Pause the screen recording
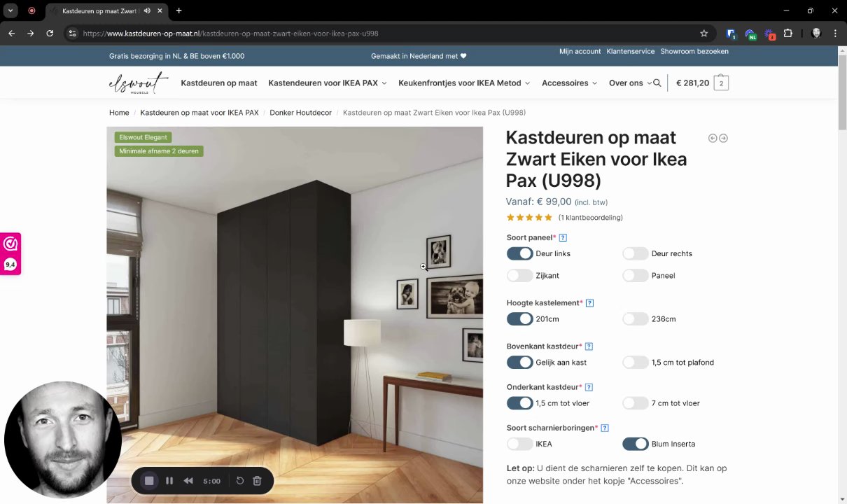847x504 pixels. tap(169, 481)
